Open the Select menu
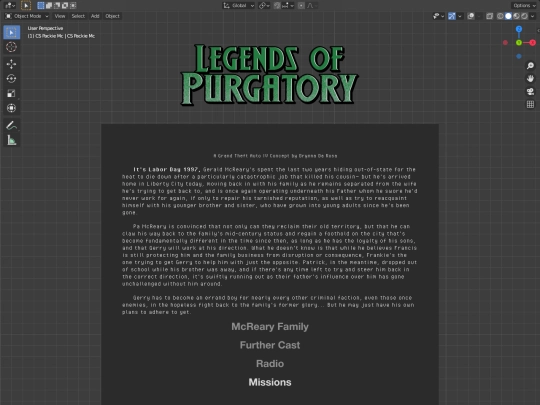540x405 pixels. pyautogui.click(x=78, y=16)
